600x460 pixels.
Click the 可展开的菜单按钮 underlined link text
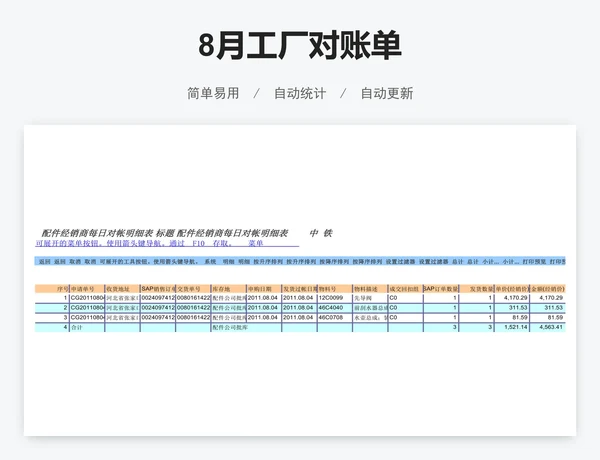point(68,243)
